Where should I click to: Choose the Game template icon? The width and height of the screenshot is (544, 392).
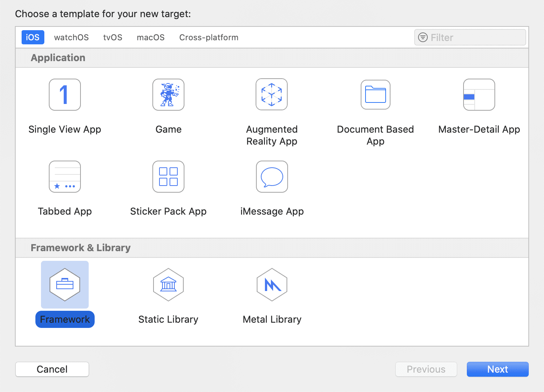pos(168,95)
